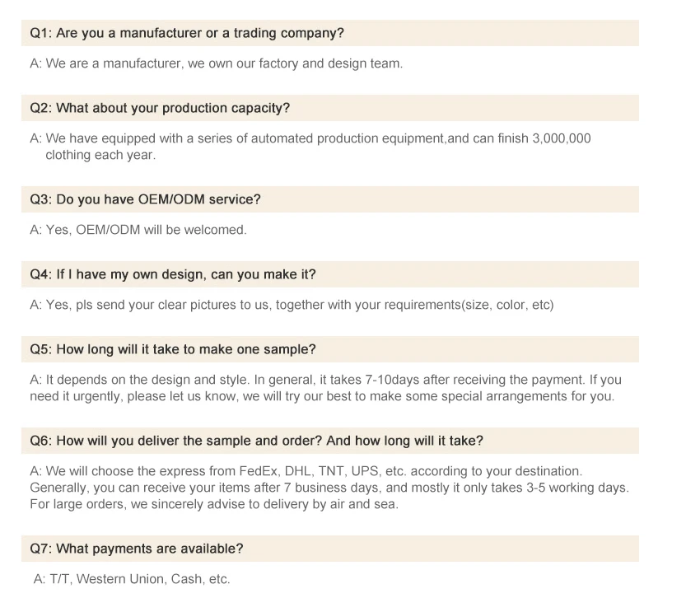The width and height of the screenshot is (700, 612).
Task: Click the Q5 sample time question header
Action: (173, 350)
